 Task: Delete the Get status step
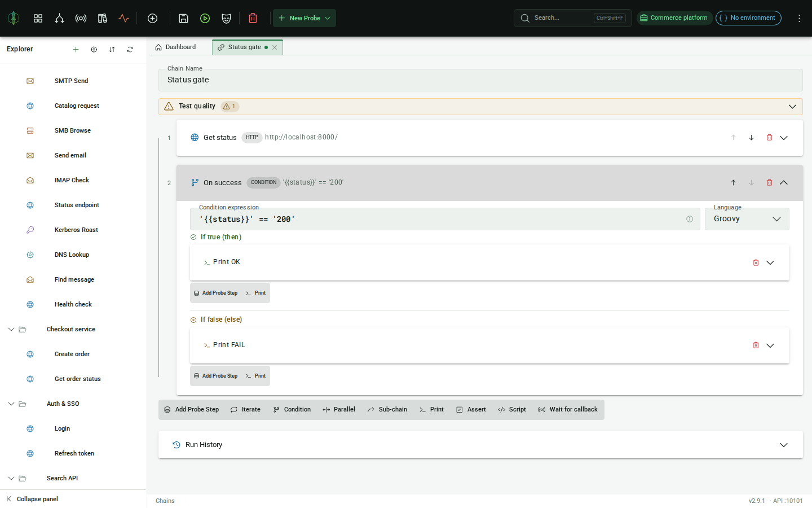click(769, 137)
